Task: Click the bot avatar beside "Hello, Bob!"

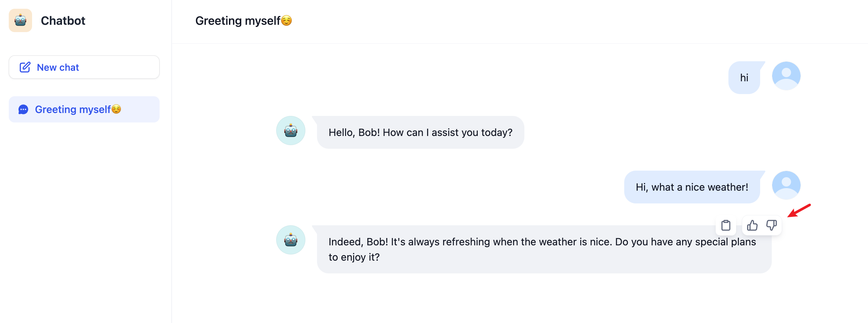Action: (290, 131)
